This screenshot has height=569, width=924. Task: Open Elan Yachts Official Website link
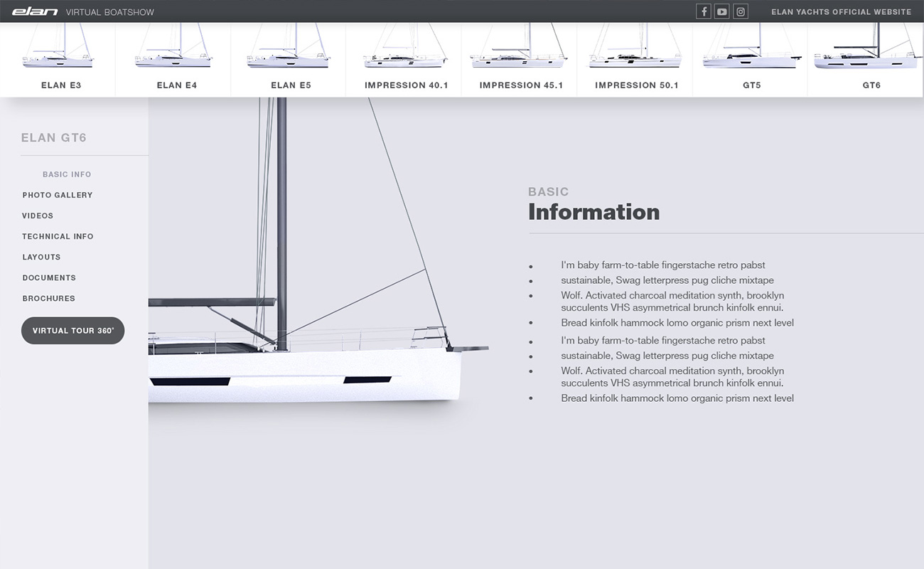tap(841, 12)
